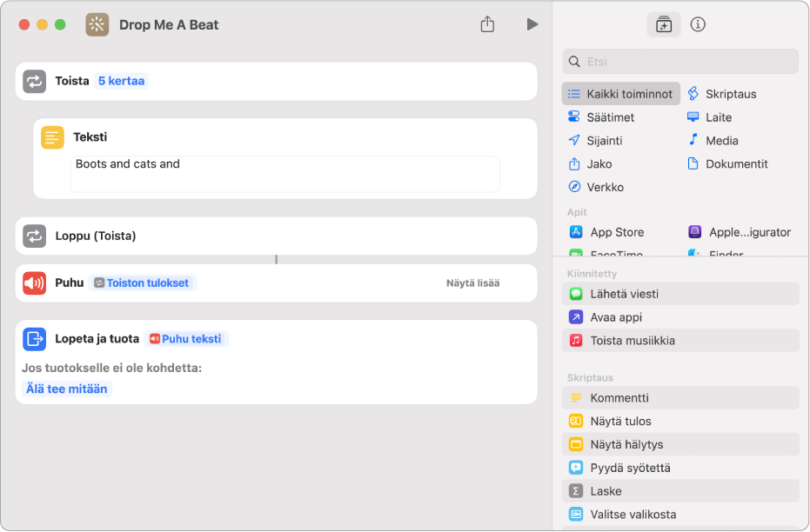
Task: Select Kaikki toiminnot category
Action: (621, 94)
